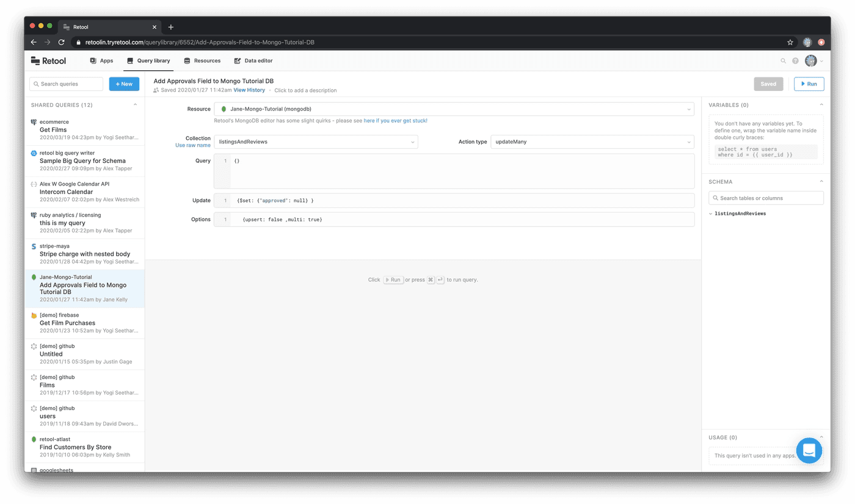Click the Retool logo in header

[x=48, y=60]
